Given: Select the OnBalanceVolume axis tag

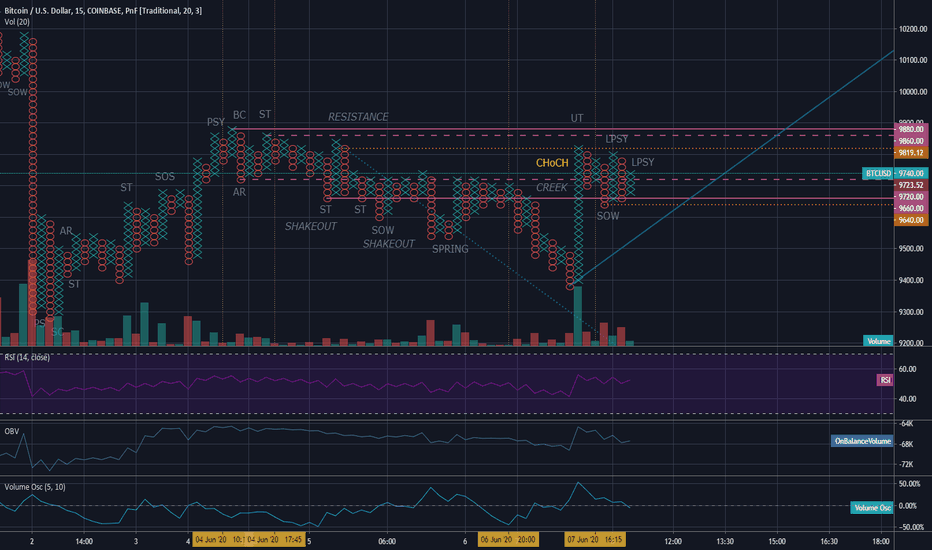Looking at the screenshot, I should 862,441.
